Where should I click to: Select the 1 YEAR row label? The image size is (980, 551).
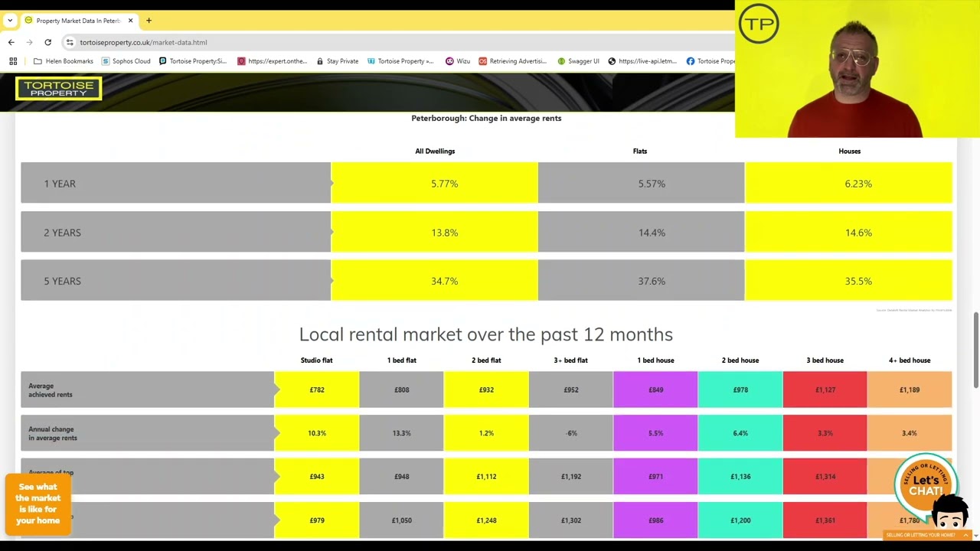tap(60, 184)
